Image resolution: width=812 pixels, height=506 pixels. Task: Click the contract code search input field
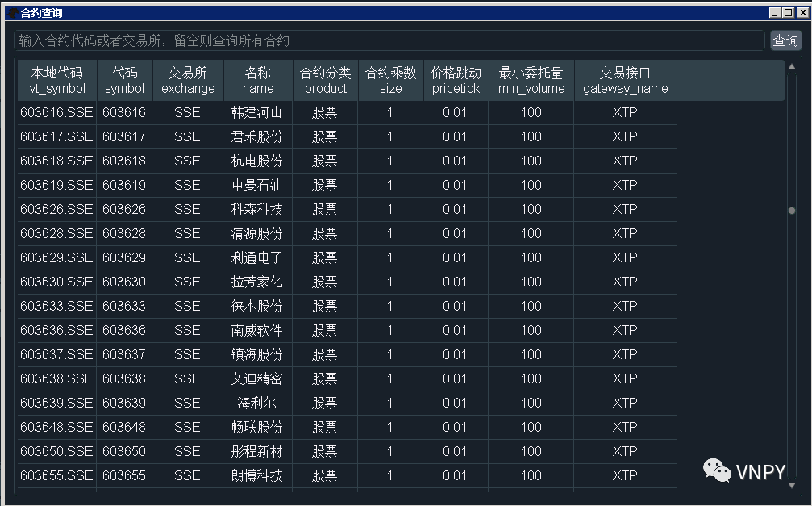click(323, 40)
